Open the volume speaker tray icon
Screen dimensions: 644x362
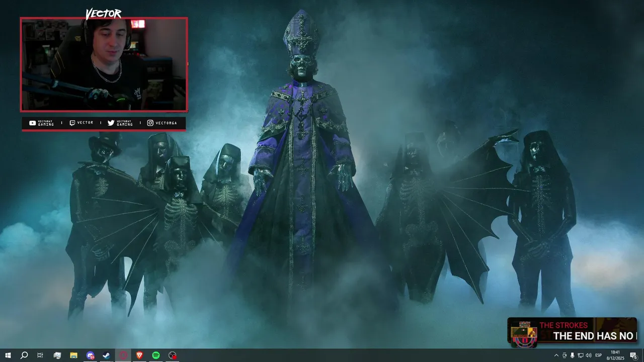[x=589, y=355]
